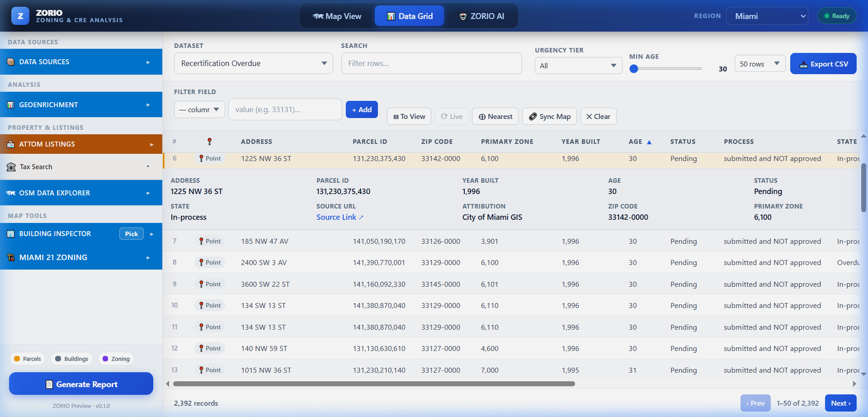This screenshot has height=417, width=868.
Task: Click the ATTOM Listings building icon
Action: pos(11,144)
